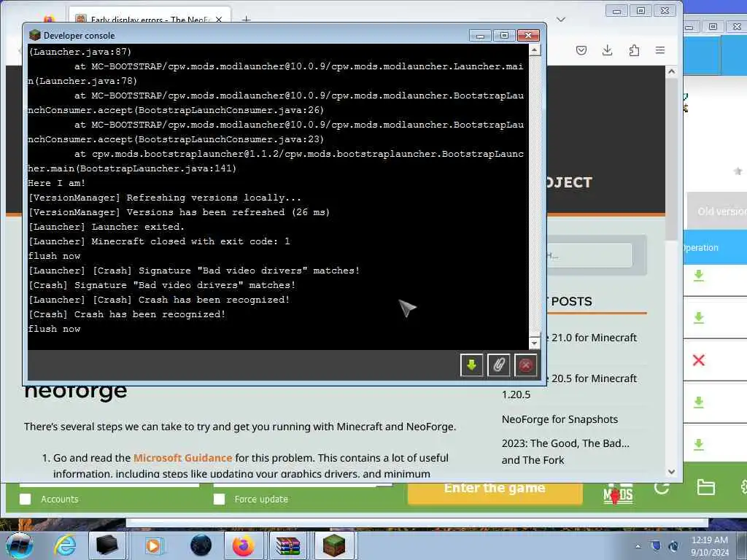This screenshot has width=747, height=560.
Task: Open the Microsoft Guidance link
Action: (x=182, y=458)
